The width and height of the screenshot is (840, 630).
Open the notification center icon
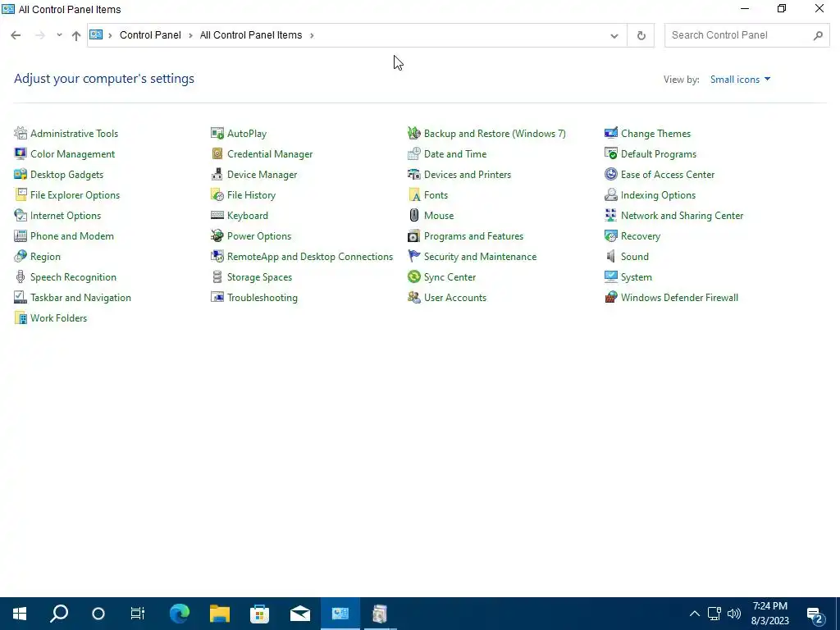[x=816, y=614]
